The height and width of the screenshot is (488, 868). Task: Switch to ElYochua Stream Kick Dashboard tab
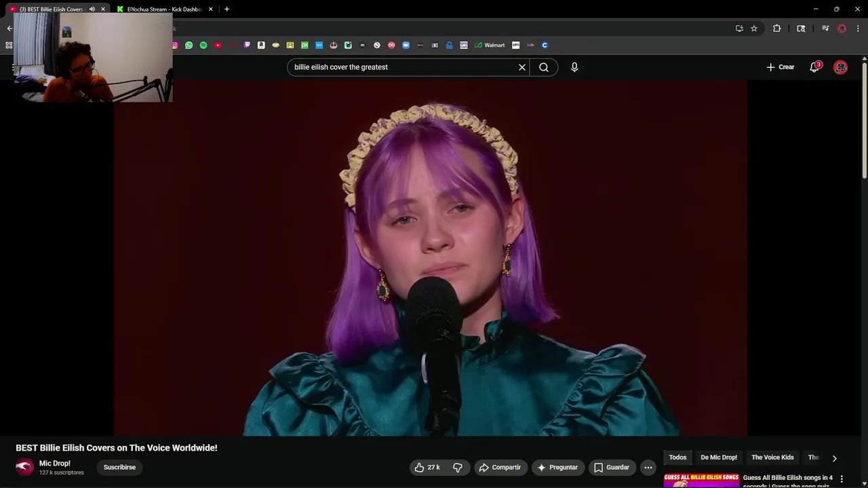pyautogui.click(x=165, y=9)
